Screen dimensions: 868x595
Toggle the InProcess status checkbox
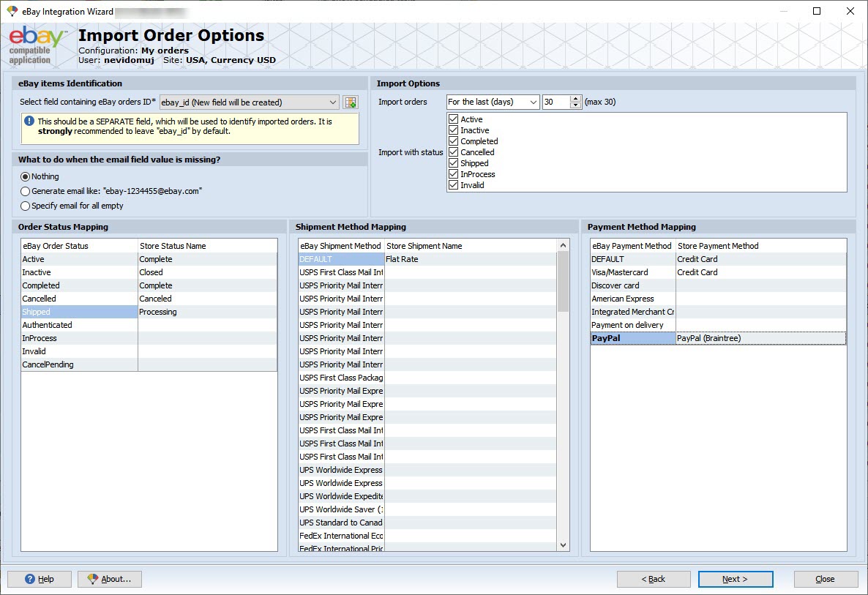[x=453, y=173]
